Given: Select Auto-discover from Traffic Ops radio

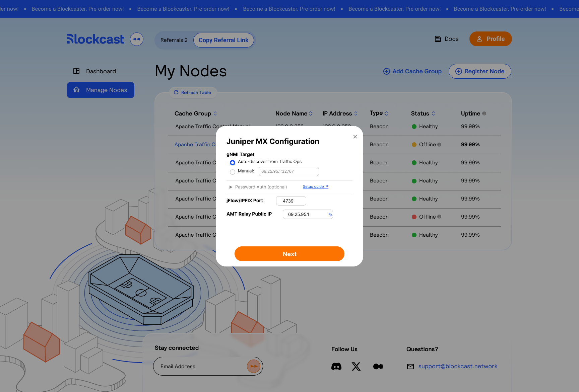Looking at the screenshot, I should (233, 162).
